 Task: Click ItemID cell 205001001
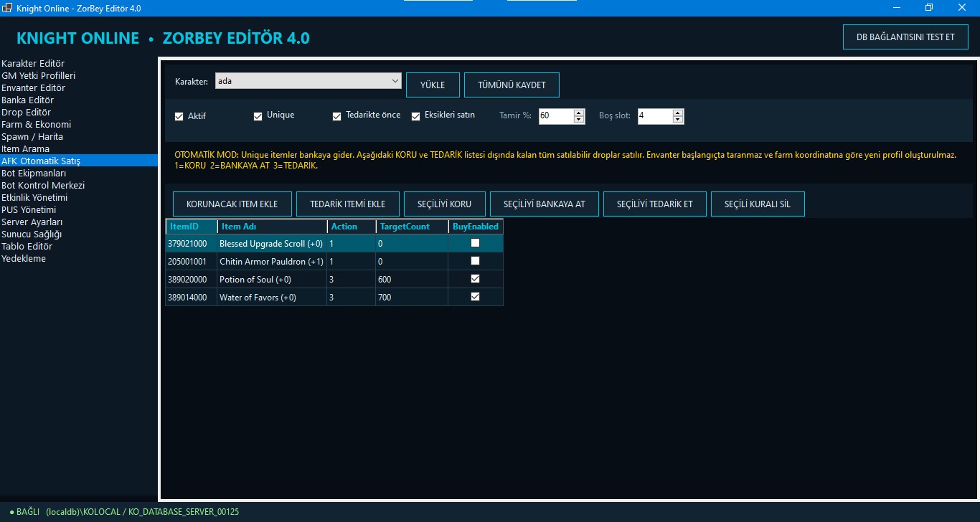[x=192, y=261]
